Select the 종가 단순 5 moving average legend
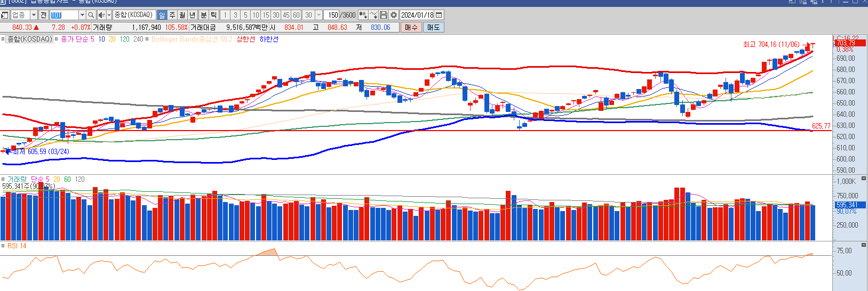868x291 pixels. [x=77, y=39]
